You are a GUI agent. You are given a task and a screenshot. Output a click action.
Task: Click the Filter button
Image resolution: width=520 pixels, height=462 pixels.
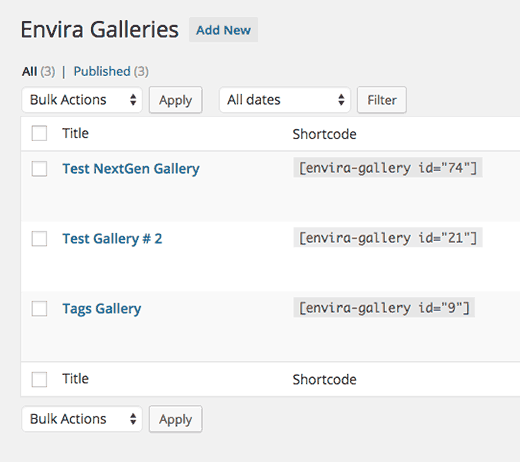pyautogui.click(x=382, y=100)
